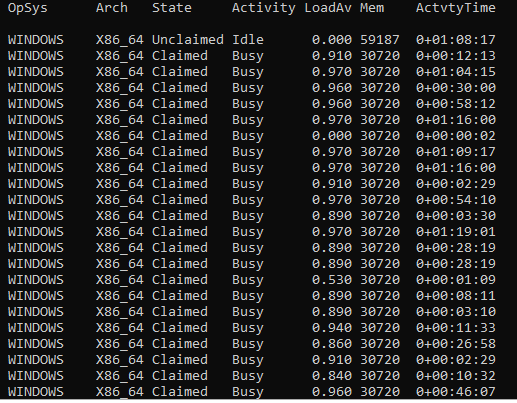Select activity time 0+00:03:10
This screenshot has width=517, height=403.
point(456,312)
